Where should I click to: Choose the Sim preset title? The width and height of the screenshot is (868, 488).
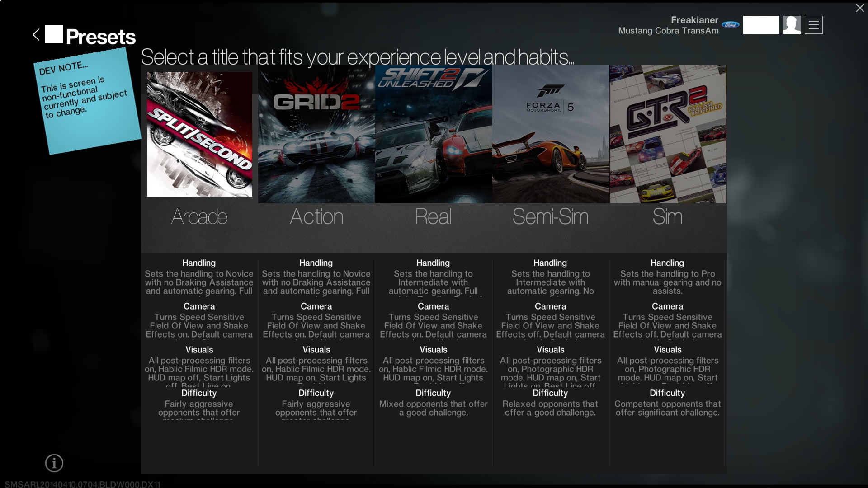click(667, 217)
